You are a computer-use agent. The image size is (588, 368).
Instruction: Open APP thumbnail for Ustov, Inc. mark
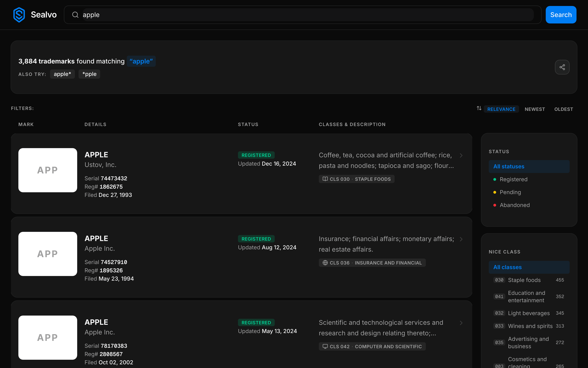click(48, 170)
